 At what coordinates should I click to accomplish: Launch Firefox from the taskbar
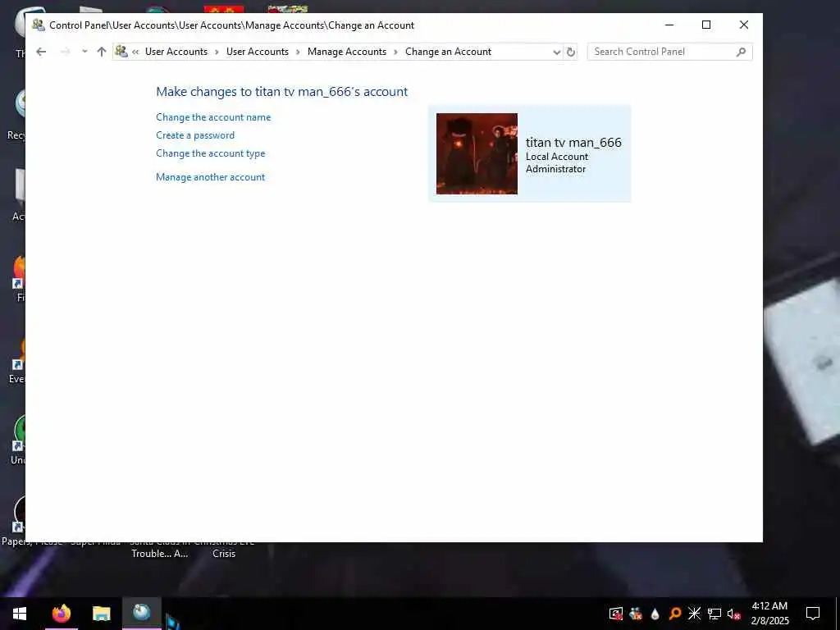click(x=61, y=614)
